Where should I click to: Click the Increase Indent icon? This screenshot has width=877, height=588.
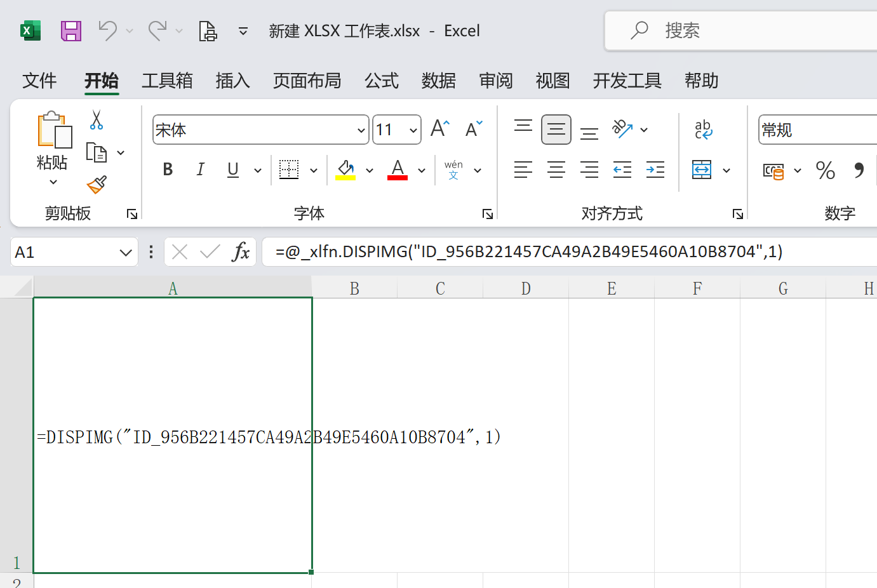(x=655, y=170)
